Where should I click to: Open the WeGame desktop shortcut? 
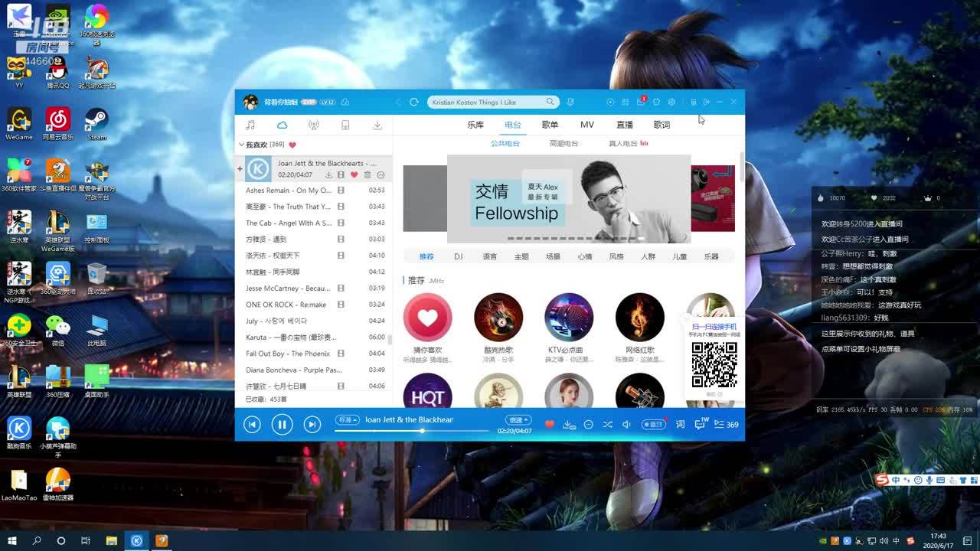click(x=19, y=124)
